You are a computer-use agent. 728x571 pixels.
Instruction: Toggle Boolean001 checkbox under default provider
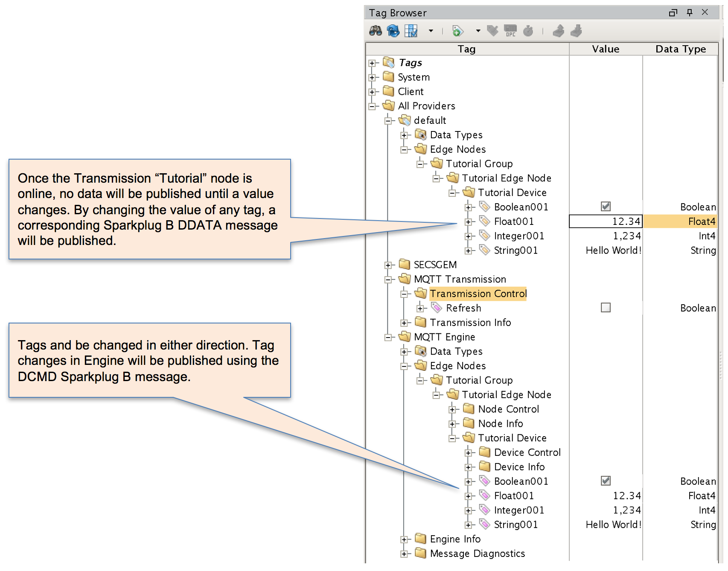[606, 207]
